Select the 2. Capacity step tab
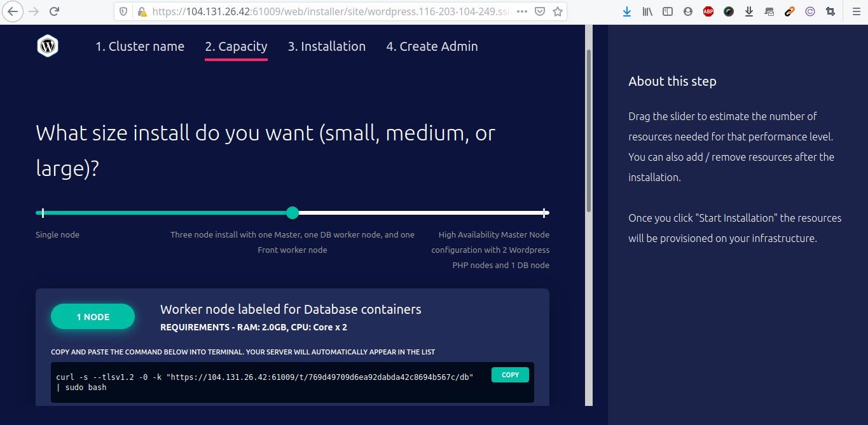 tap(236, 46)
